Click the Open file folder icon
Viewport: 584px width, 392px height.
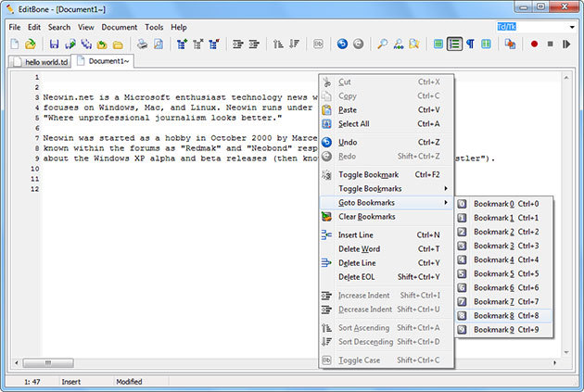coord(30,44)
